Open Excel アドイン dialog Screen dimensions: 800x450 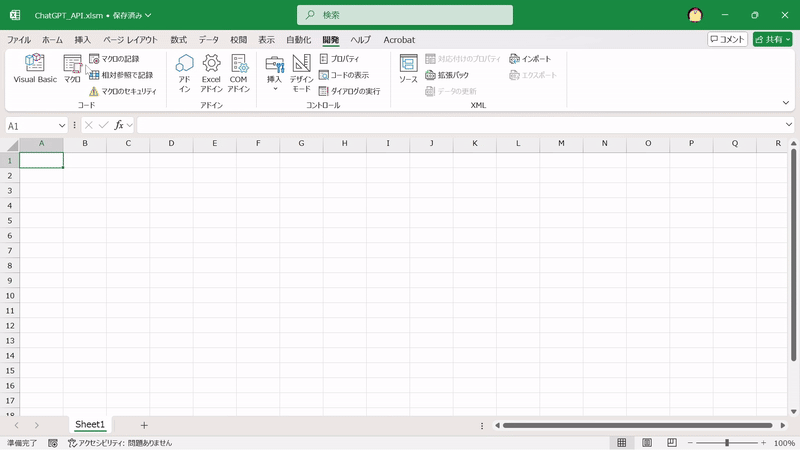point(211,72)
